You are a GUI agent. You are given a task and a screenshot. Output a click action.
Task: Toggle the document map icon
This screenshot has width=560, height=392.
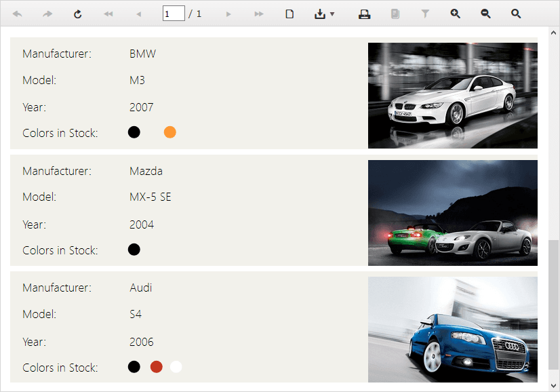(x=395, y=14)
